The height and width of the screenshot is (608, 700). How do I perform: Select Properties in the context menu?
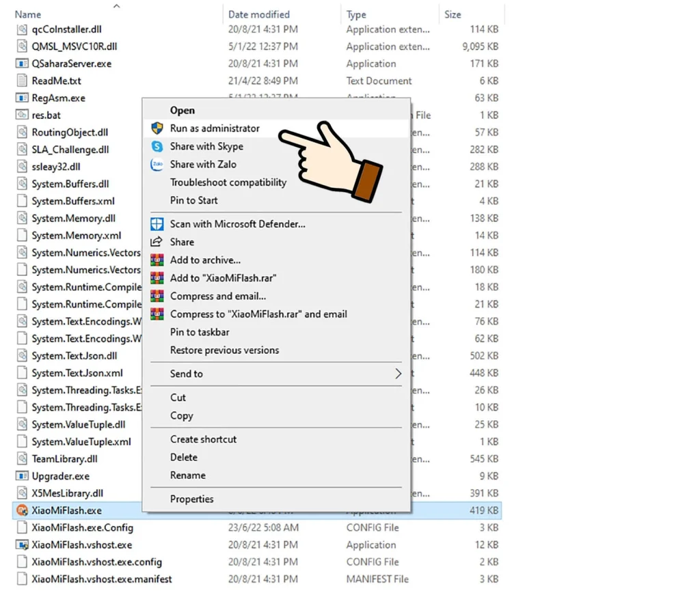point(191,499)
